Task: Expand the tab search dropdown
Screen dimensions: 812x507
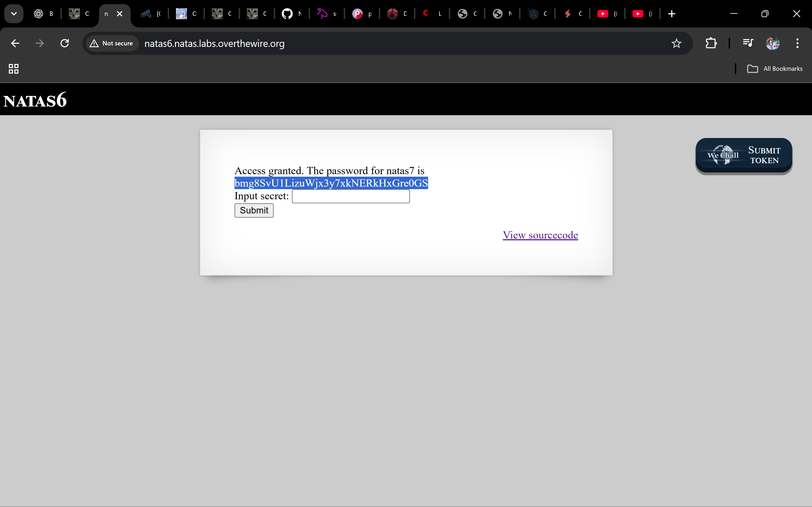Action: pyautogui.click(x=14, y=14)
